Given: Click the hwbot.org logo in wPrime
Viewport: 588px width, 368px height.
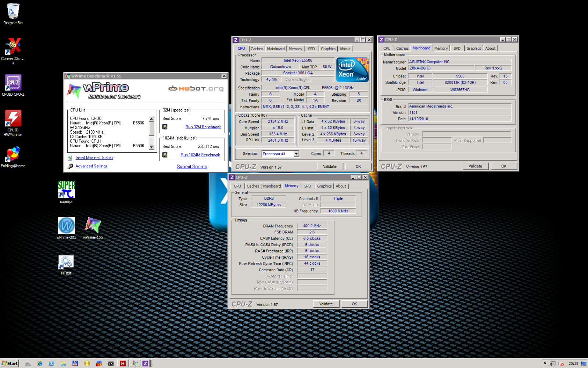Looking at the screenshot, I should (x=196, y=88).
